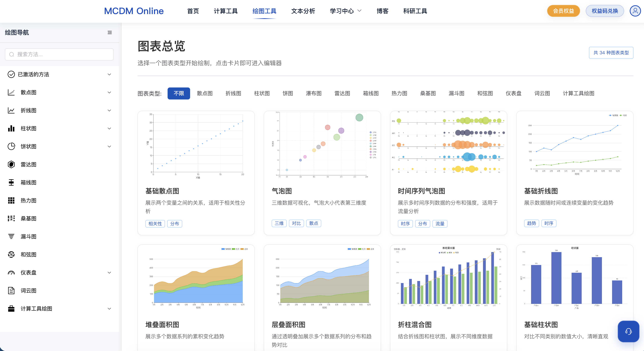Open 文本分析 in top navigation
The height and width of the screenshot is (351, 644).
pyautogui.click(x=303, y=11)
